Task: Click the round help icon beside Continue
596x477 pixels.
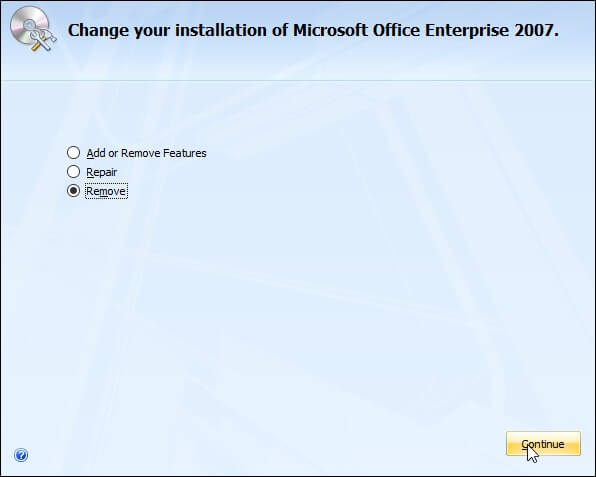Action: point(21,455)
